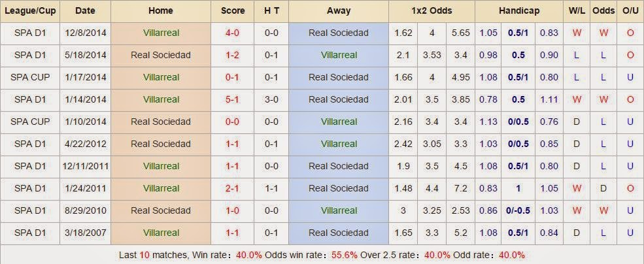This screenshot has width=644, height=264.
Task: Click the O/U column header
Action: click(630, 11)
